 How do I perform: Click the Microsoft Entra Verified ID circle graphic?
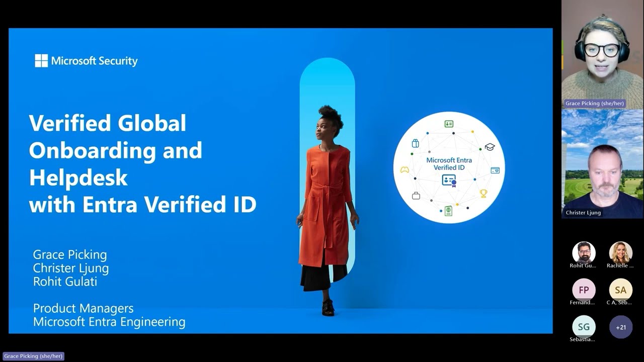tap(449, 167)
